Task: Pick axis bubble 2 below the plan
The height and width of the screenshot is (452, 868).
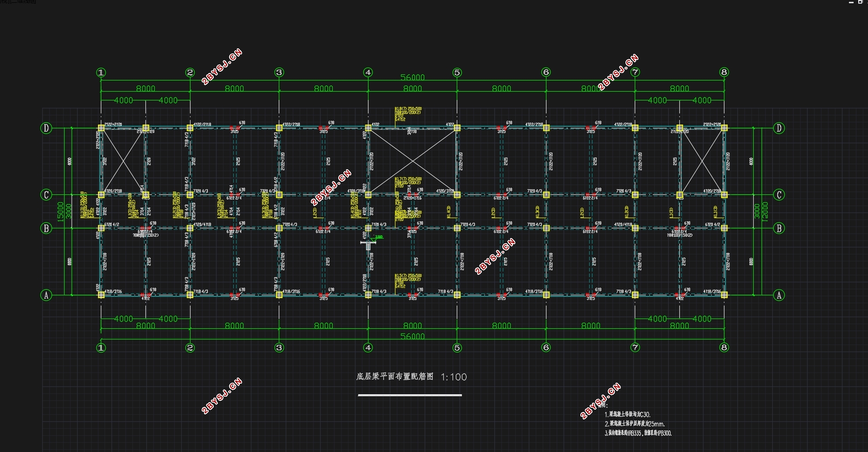Action: coord(190,347)
